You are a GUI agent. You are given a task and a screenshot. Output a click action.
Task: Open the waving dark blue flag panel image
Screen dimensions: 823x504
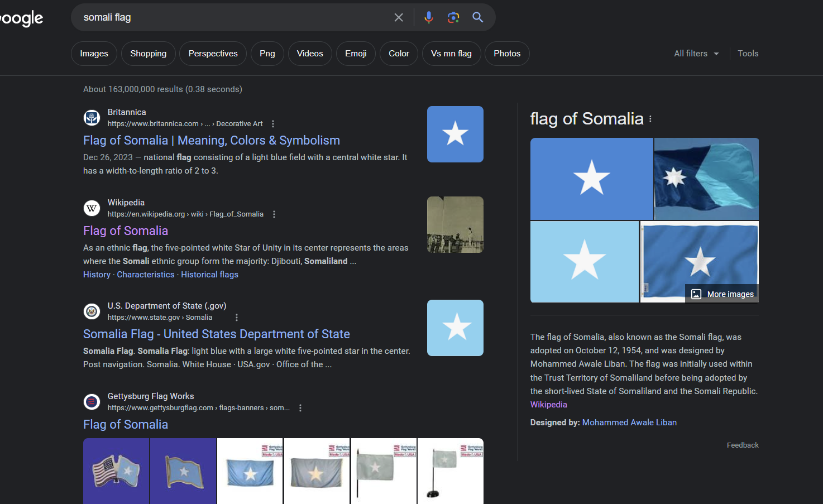click(706, 179)
